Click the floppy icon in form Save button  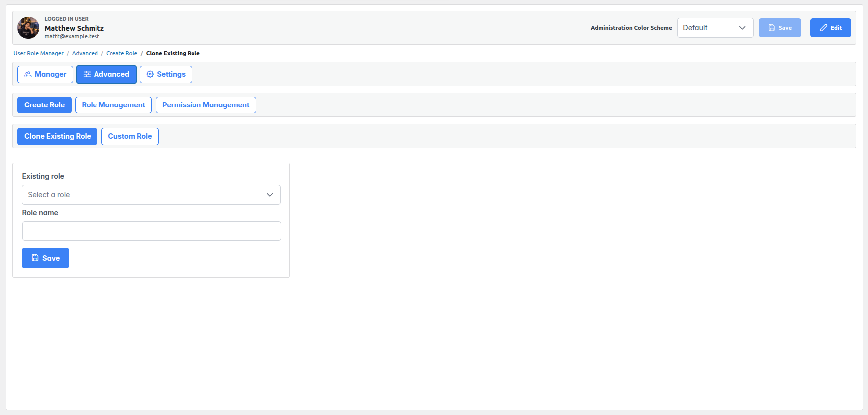[x=35, y=258]
